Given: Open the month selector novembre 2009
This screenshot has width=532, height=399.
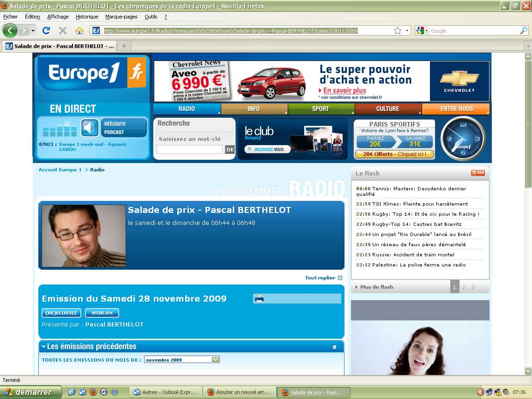Looking at the screenshot, I should tap(182, 360).
